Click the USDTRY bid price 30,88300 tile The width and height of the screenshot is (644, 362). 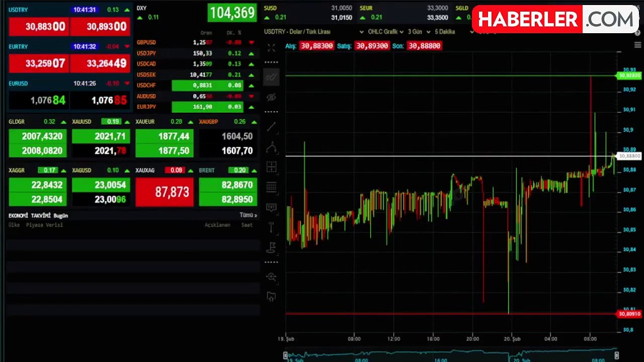tap(39, 27)
